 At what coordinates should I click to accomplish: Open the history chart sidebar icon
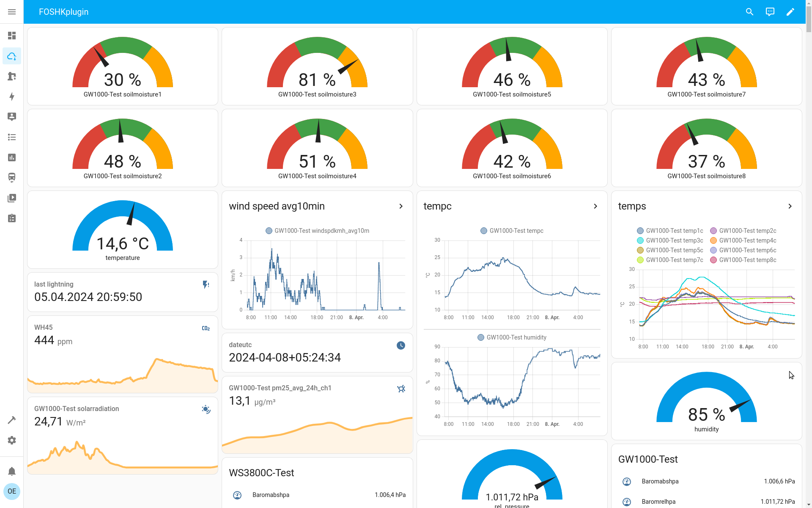12,157
